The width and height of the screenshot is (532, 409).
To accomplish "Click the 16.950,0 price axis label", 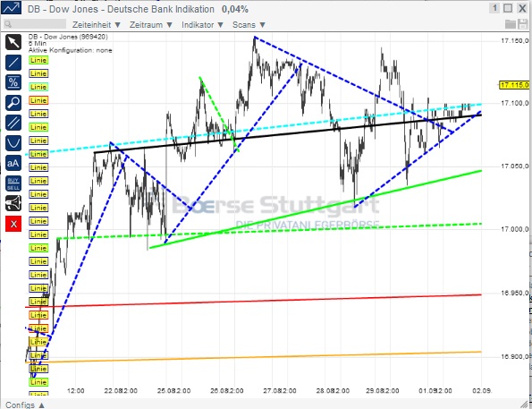I will [x=515, y=293].
